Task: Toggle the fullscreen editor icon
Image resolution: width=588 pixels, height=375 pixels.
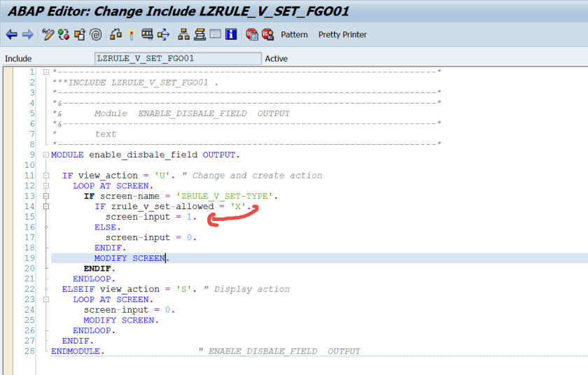Action: pos(216,34)
